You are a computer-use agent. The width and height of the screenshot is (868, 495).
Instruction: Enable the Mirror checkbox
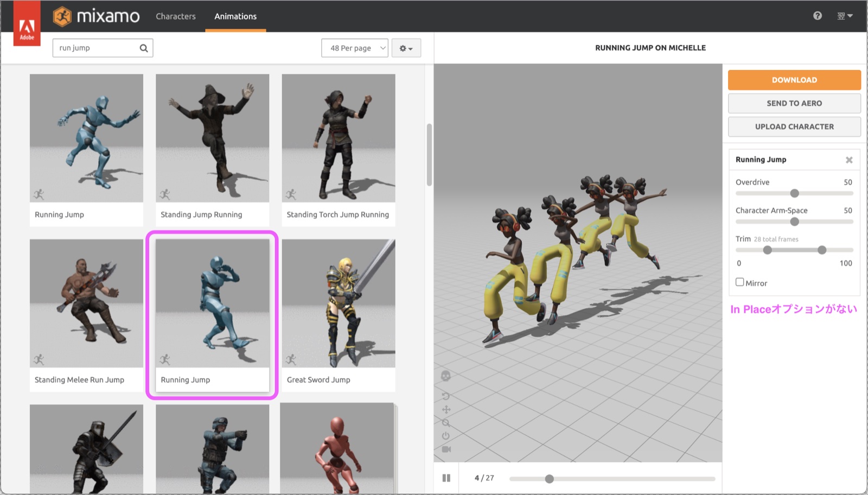click(739, 282)
